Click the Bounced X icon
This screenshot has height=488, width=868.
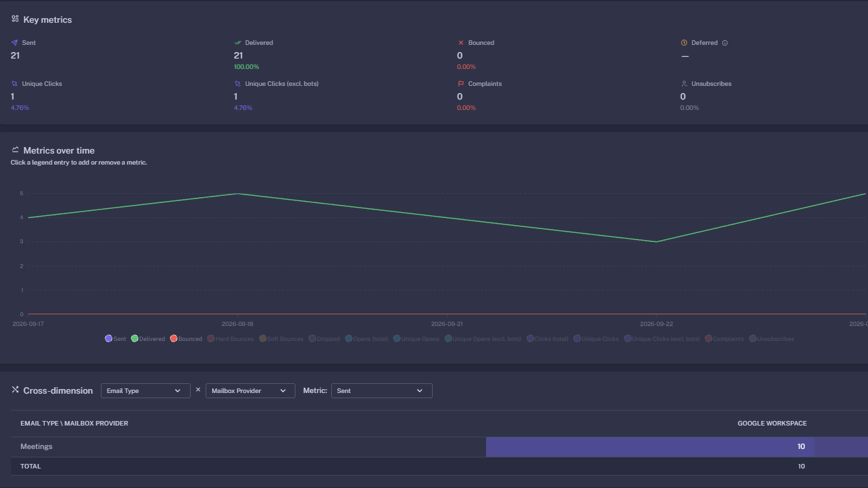point(461,43)
